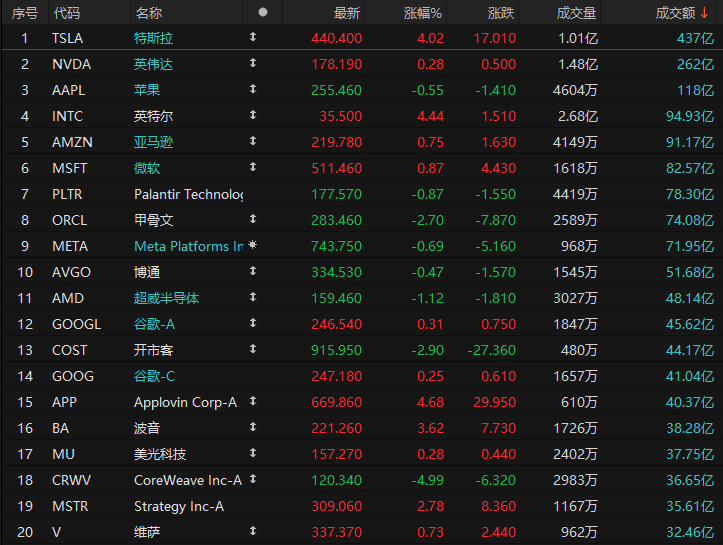Click the gray circle icon in the table header

[x=263, y=12]
